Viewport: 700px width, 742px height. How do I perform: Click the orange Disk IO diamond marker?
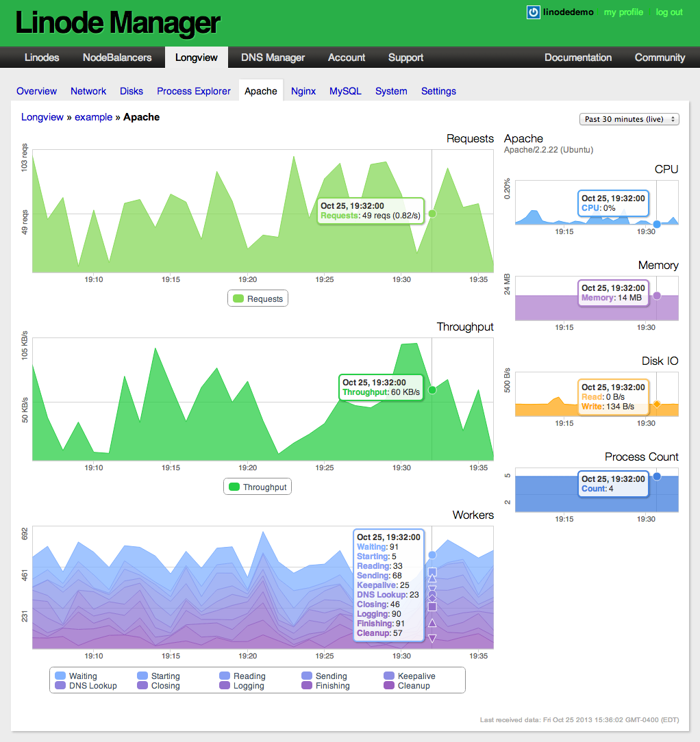point(657,405)
